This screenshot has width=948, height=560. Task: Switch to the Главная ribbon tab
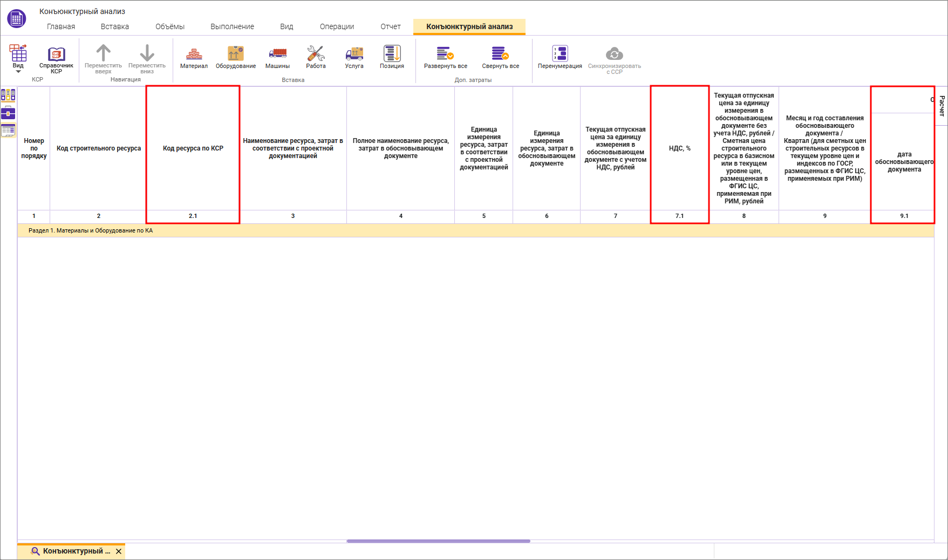(x=61, y=26)
